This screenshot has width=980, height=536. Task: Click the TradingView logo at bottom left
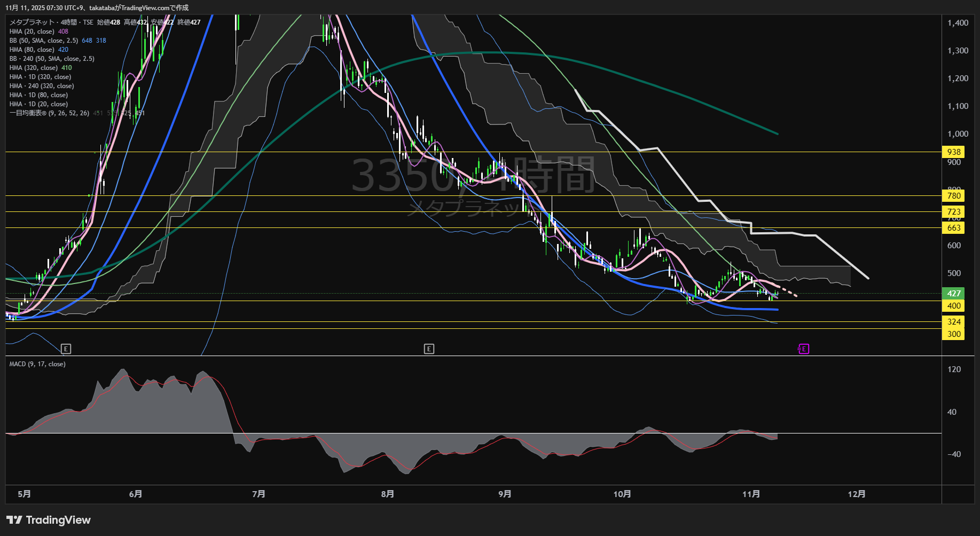(49, 520)
